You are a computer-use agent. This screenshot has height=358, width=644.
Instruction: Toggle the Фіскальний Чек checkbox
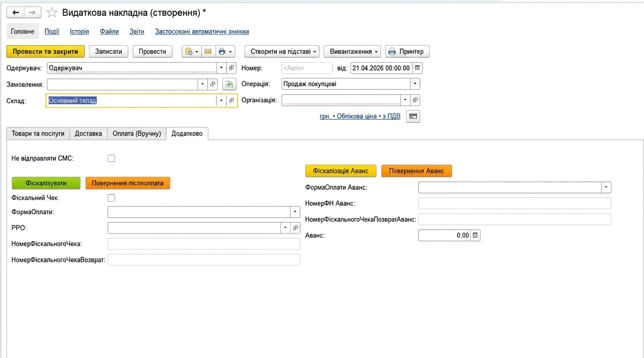(x=111, y=198)
